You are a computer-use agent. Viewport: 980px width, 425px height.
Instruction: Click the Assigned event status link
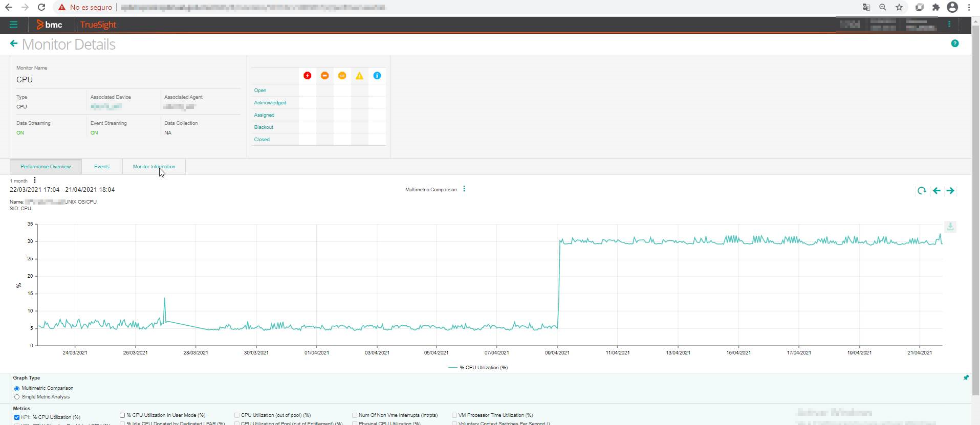pos(264,115)
